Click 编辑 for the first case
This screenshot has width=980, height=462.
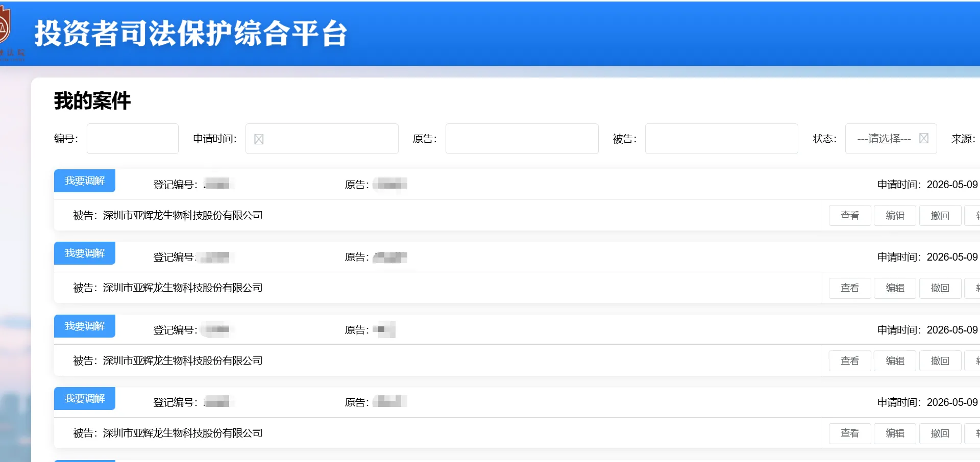[x=895, y=216]
